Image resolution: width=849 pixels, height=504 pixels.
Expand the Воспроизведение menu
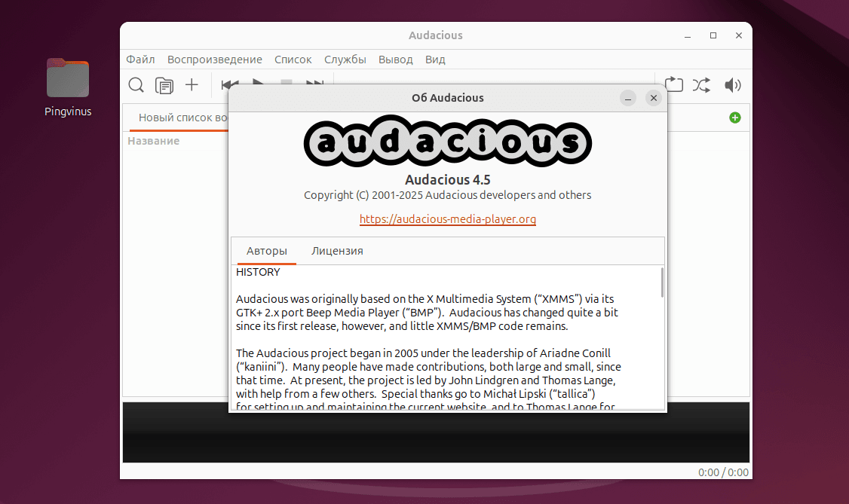(215, 60)
